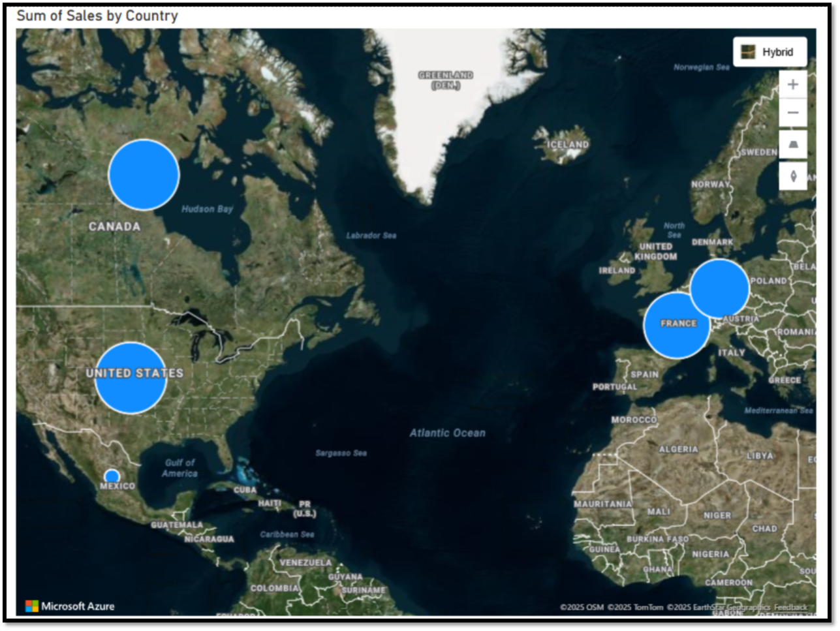Select the small Mexico sales bubble
Viewport: 840px width, 631px height.
coord(112,476)
